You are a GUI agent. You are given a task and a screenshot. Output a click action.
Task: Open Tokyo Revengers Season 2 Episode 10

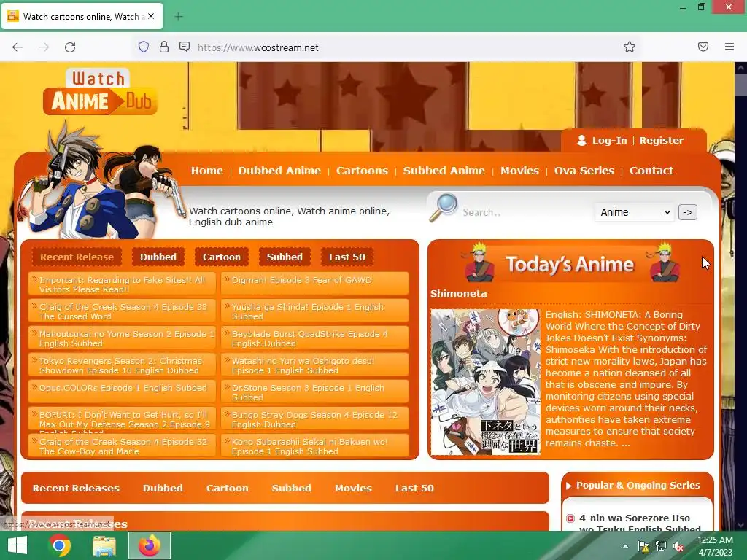click(122, 365)
